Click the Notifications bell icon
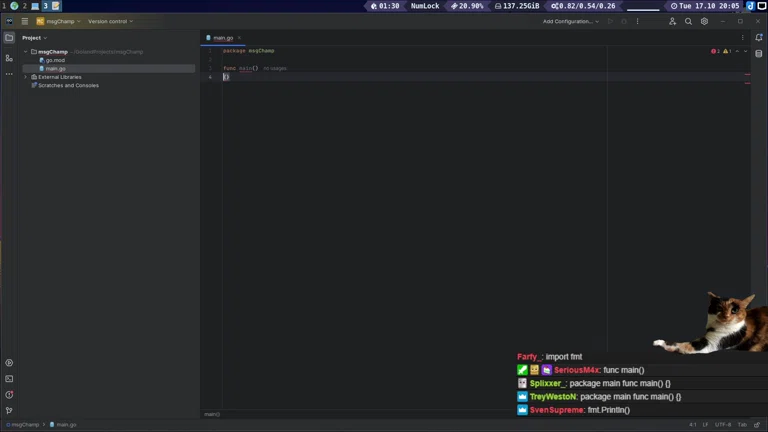768x432 pixels. click(x=759, y=38)
